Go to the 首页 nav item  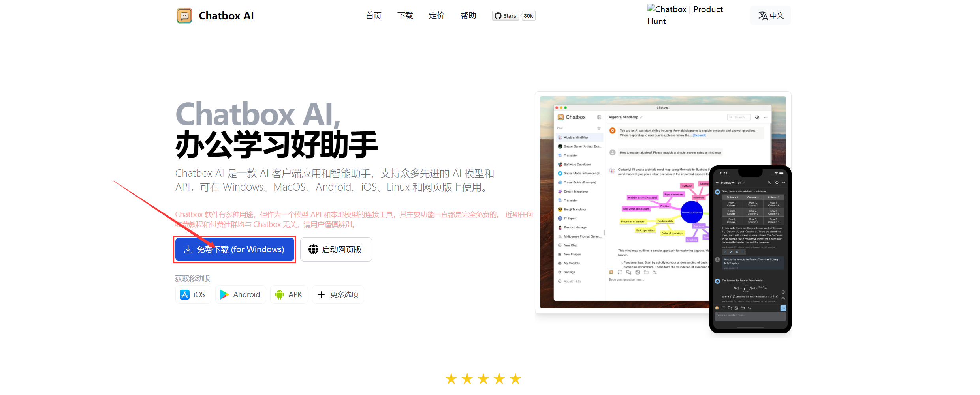[x=373, y=15]
